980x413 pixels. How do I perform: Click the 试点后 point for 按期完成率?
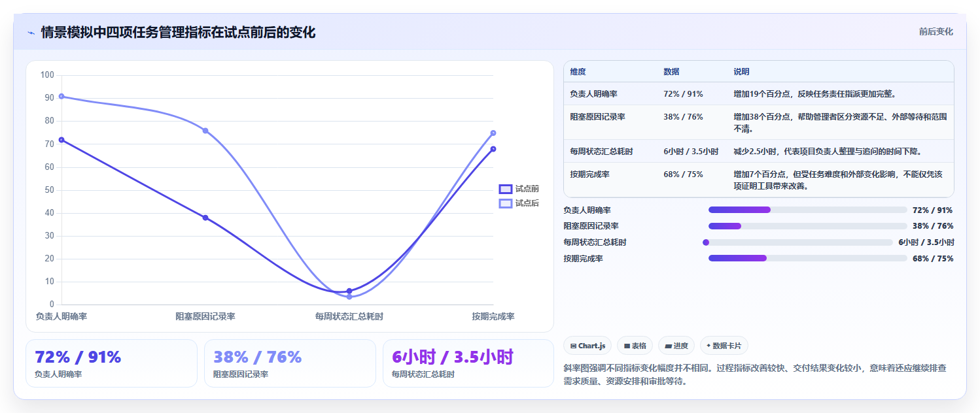[x=493, y=133]
